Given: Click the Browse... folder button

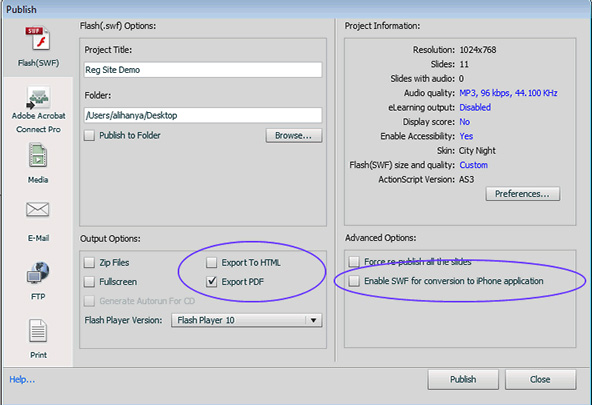Looking at the screenshot, I should click(294, 136).
